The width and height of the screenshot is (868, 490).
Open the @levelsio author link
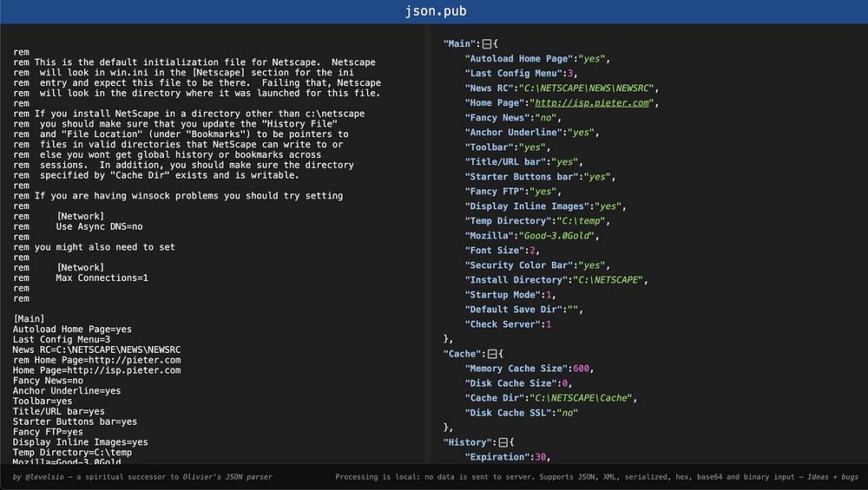click(44, 477)
